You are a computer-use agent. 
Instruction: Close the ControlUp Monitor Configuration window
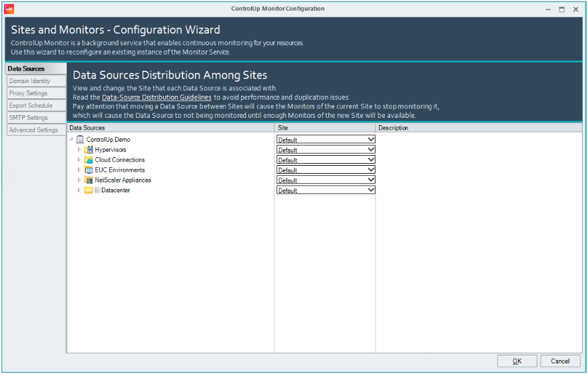(x=575, y=9)
